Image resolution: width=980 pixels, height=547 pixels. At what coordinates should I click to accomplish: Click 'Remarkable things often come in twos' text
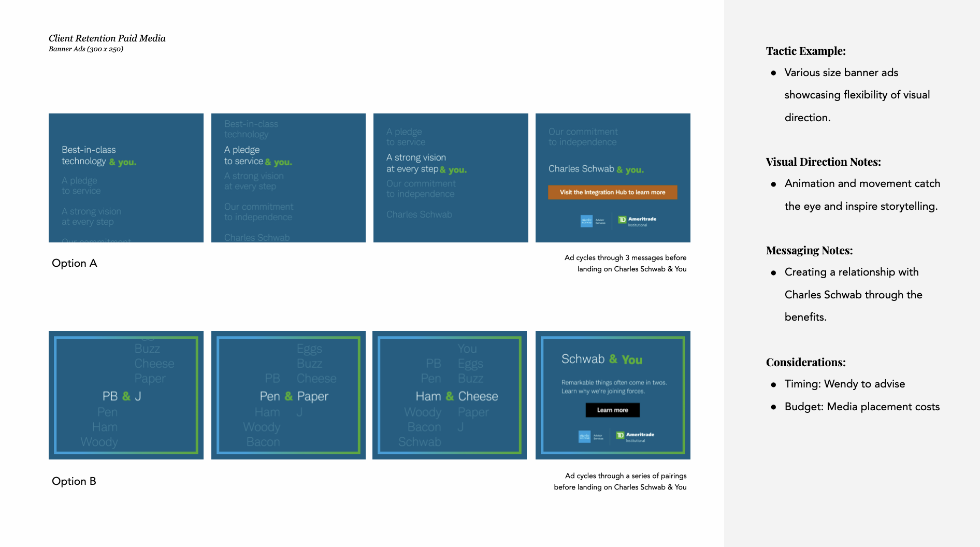coord(614,383)
